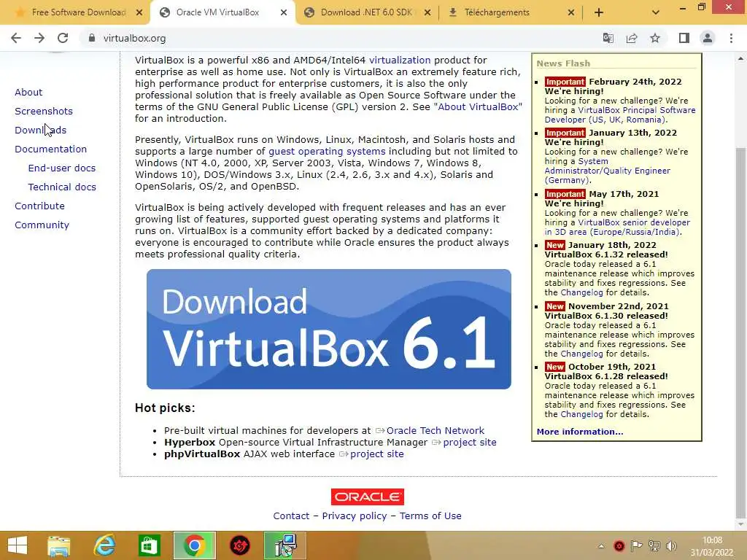The image size is (747, 560).
Task: Open the Contribute sidebar link
Action: pyautogui.click(x=39, y=206)
